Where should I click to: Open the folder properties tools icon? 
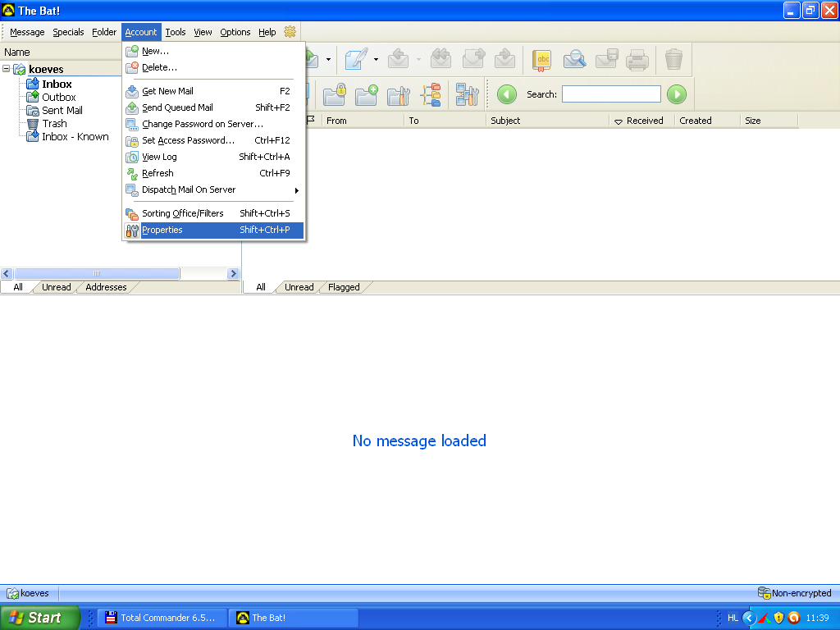(399, 95)
